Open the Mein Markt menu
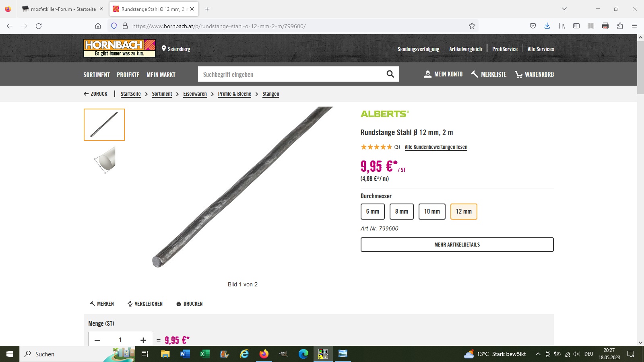This screenshot has height=362, width=644. point(161,75)
